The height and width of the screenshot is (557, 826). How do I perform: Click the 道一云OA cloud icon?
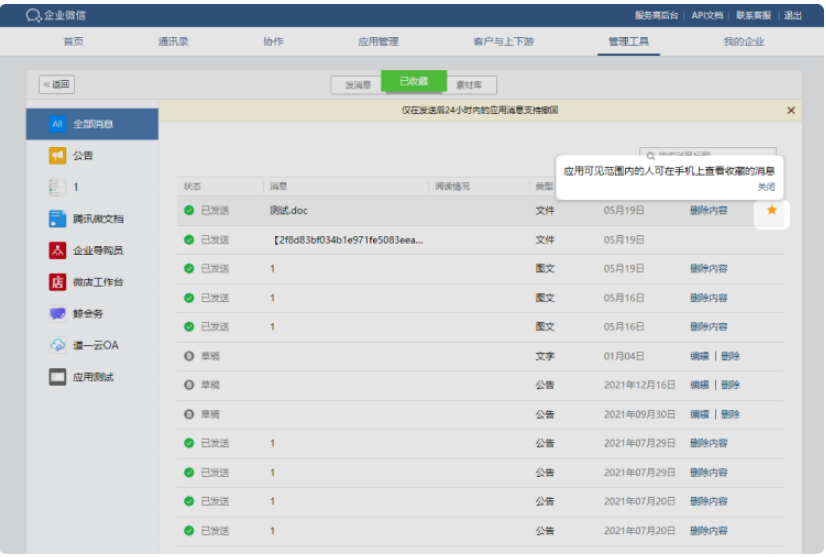click(x=58, y=345)
